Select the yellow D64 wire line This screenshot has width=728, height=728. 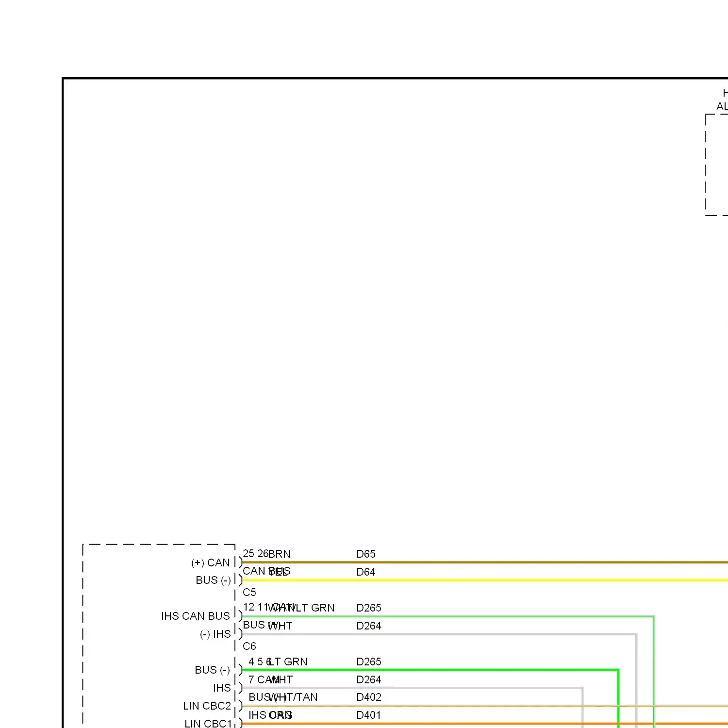(x=484, y=580)
